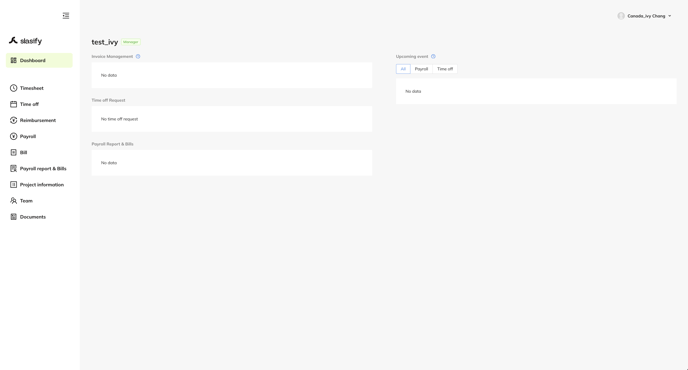Click the Bill document icon
The width and height of the screenshot is (688, 370).
[14, 152]
